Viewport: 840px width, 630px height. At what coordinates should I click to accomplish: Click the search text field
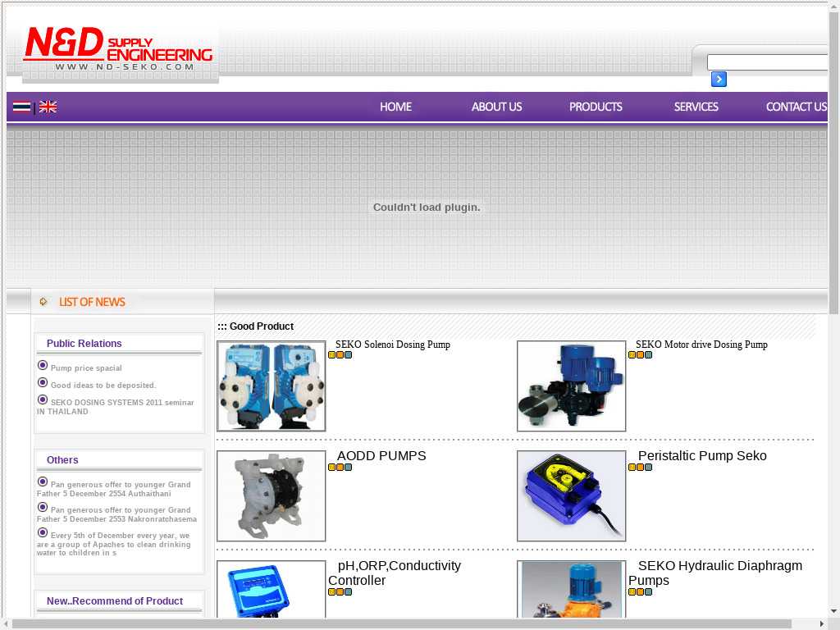pyautogui.click(x=767, y=62)
